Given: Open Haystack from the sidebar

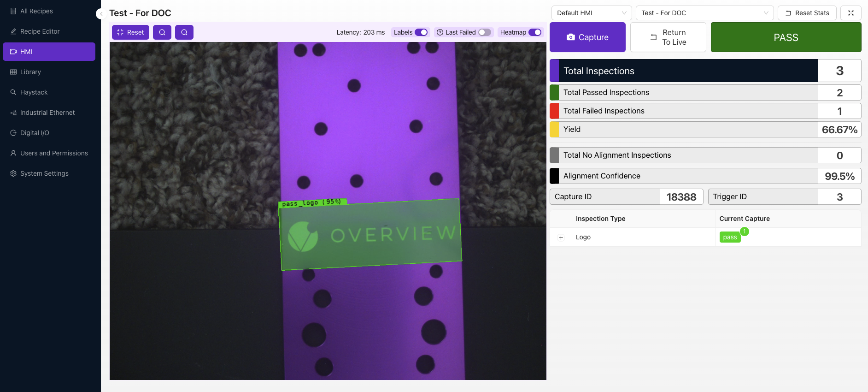Looking at the screenshot, I should tap(34, 92).
